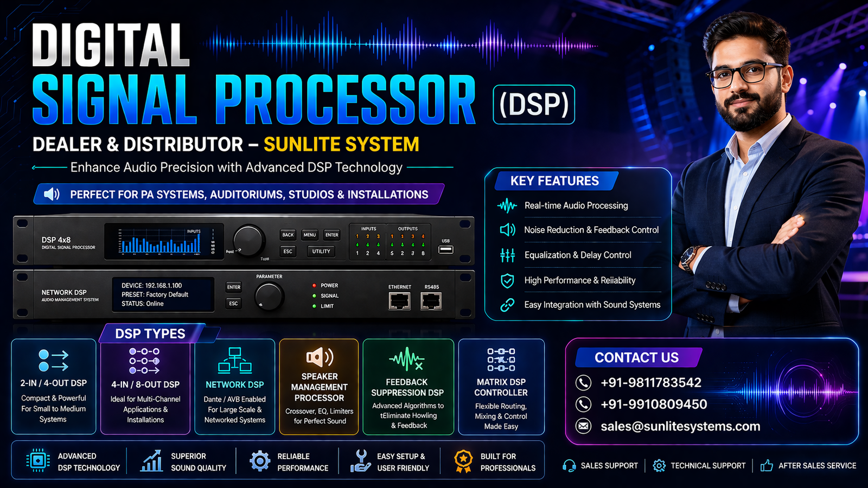Select the speaker icon beside Noise Reduction & Feedback Control
868x488 pixels.
click(x=507, y=230)
